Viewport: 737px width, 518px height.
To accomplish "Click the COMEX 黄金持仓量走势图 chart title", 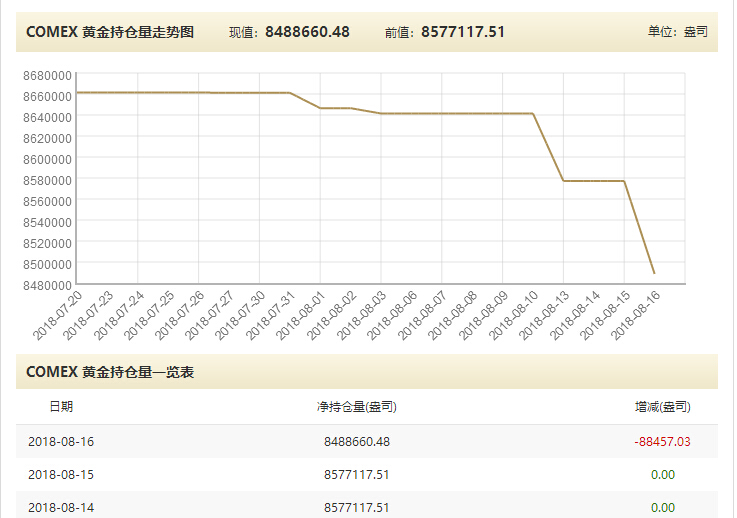I will click(110, 32).
